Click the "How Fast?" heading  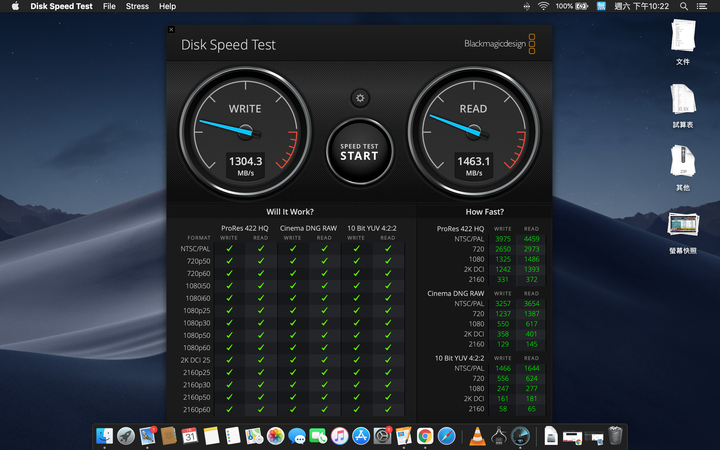(484, 212)
